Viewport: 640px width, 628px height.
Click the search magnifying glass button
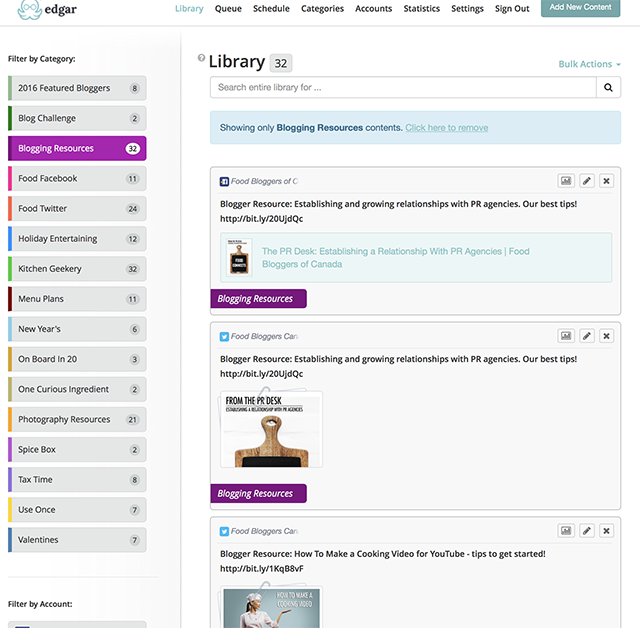608,88
